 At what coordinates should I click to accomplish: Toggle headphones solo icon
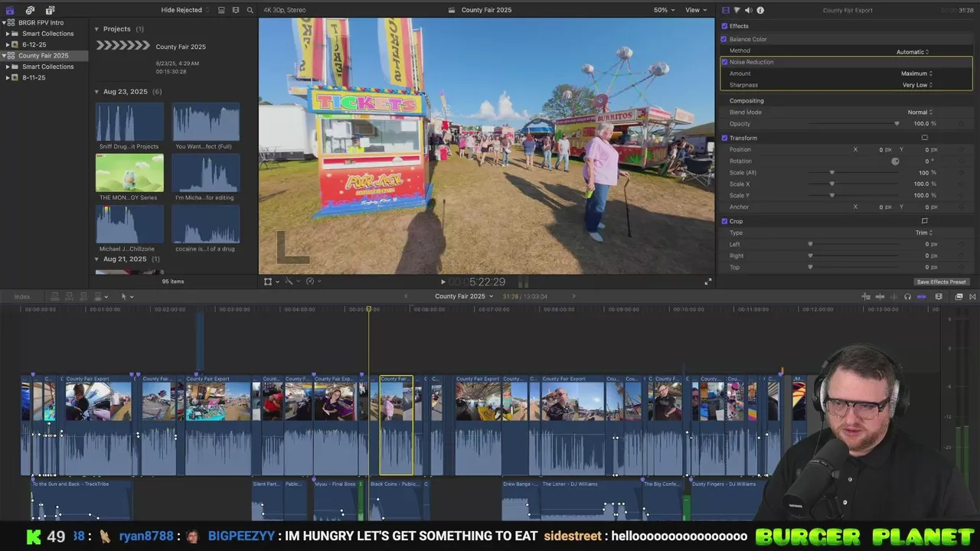pyautogui.click(x=907, y=296)
